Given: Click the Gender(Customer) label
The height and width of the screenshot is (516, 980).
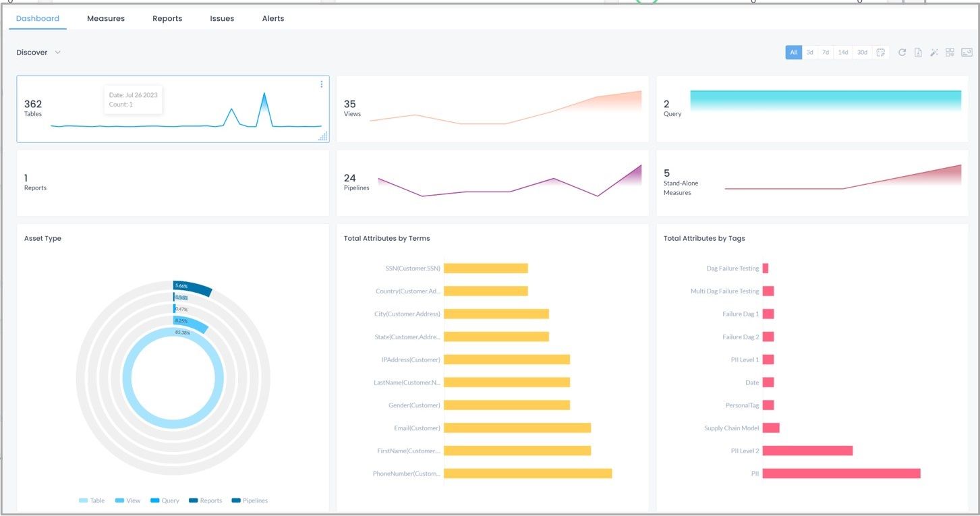Looking at the screenshot, I should 414,405.
